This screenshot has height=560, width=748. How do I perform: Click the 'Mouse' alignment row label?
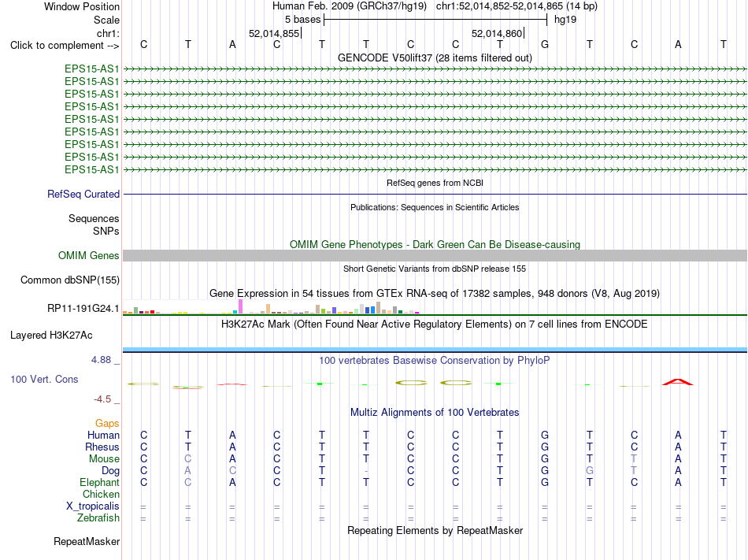tap(104, 459)
